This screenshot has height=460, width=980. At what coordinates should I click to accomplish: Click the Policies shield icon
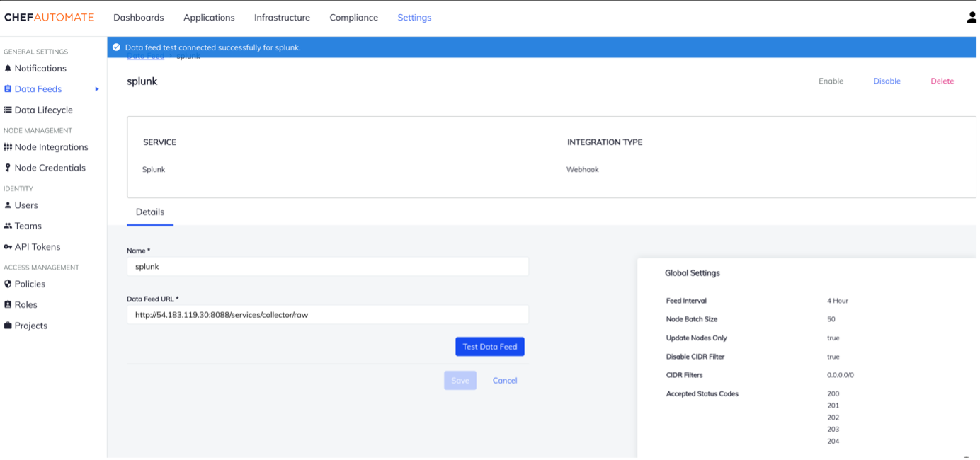point(8,284)
